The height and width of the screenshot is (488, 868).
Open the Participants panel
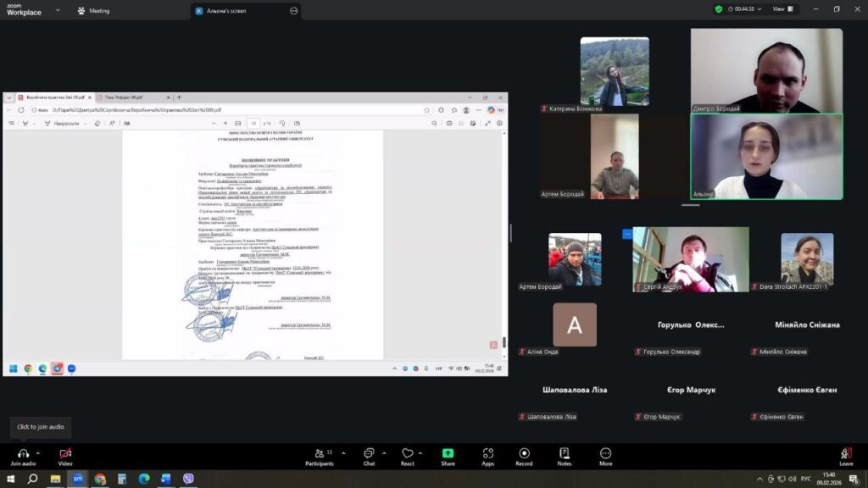(x=319, y=453)
